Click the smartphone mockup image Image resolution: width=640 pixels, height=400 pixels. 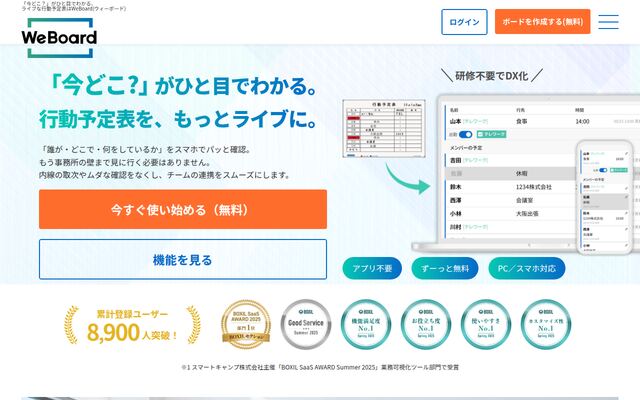click(x=605, y=197)
